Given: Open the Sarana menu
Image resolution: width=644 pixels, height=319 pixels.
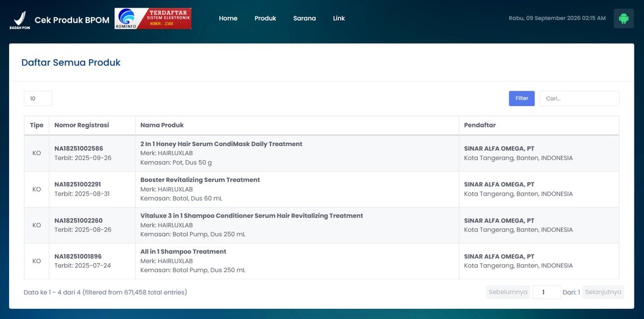Looking at the screenshot, I should [x=305, y=19].
